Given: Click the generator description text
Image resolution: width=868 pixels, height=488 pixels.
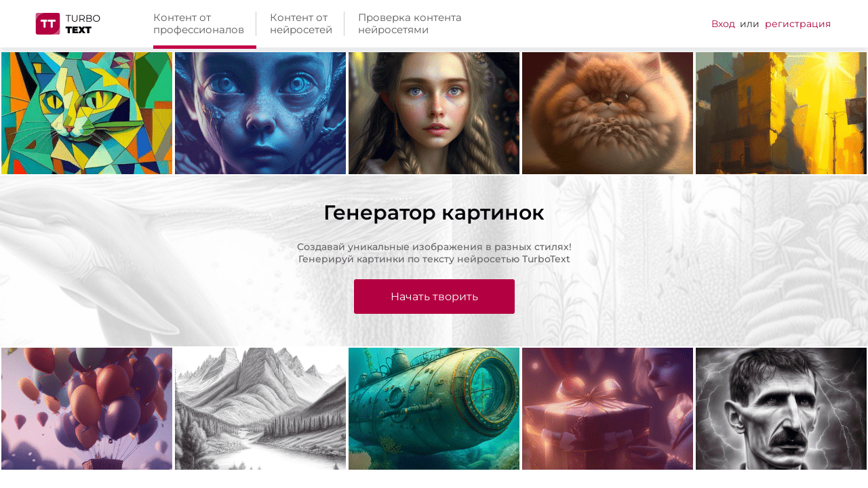Looking at the screenshot, I should pos(434,253).
